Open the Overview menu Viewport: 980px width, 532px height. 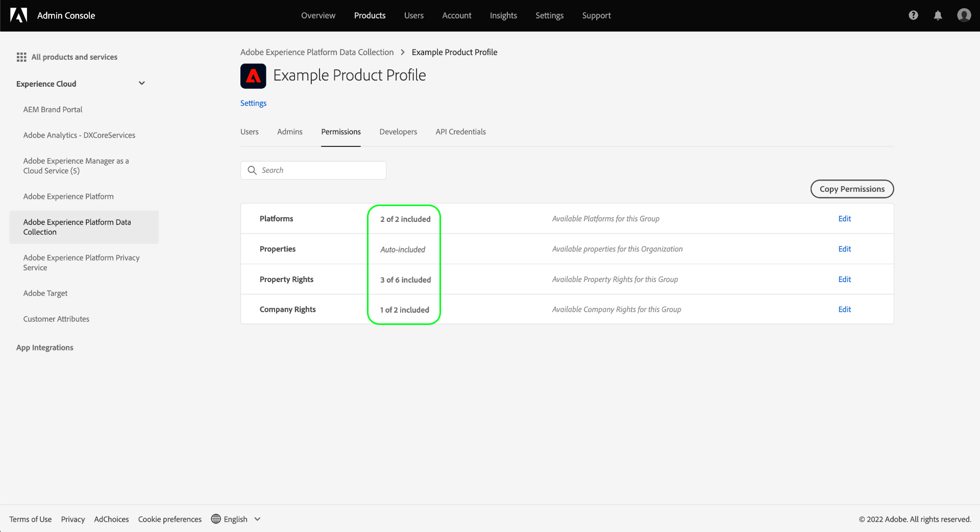coord(318,15)
